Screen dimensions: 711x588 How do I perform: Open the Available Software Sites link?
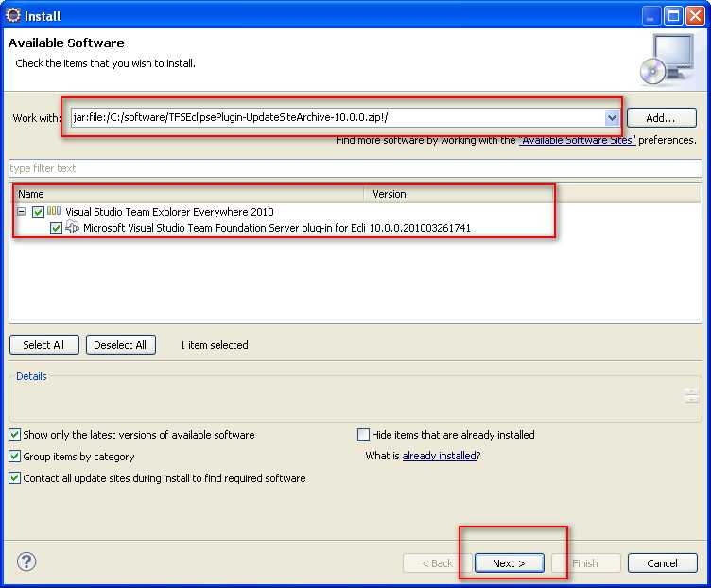pos(577,140)
